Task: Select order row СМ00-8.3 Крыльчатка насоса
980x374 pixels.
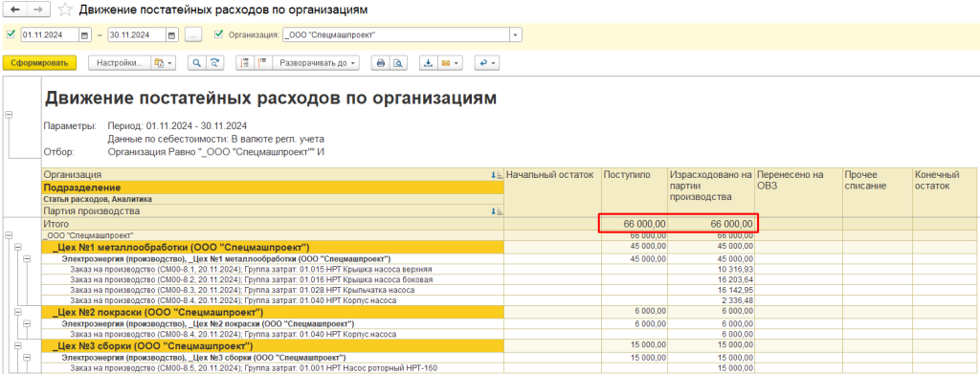Action: click(x=273, y=291)
